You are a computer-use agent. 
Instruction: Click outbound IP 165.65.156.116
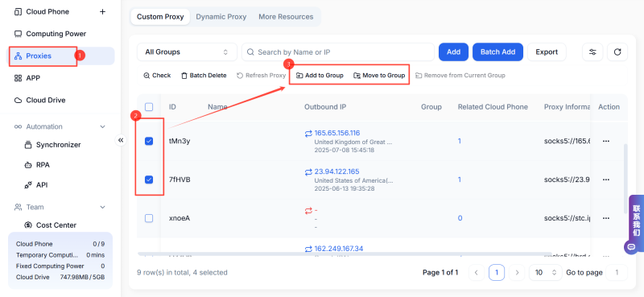(x=337, y=133)
